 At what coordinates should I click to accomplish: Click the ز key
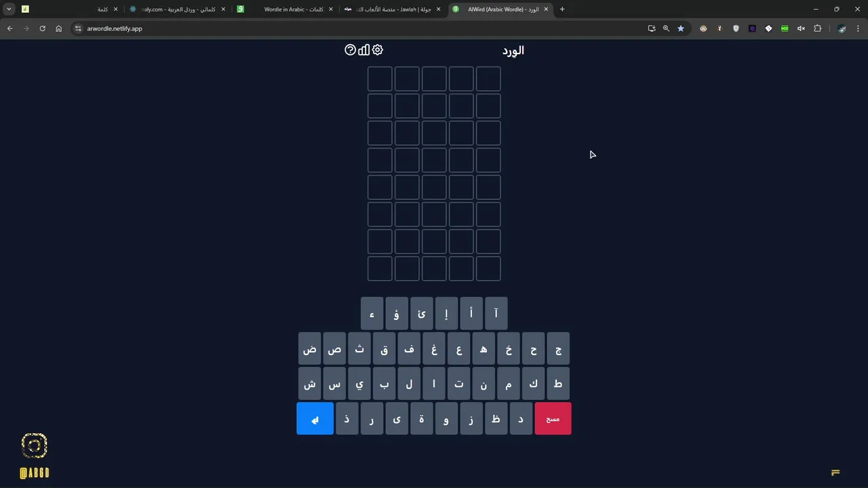coord(471,419)
